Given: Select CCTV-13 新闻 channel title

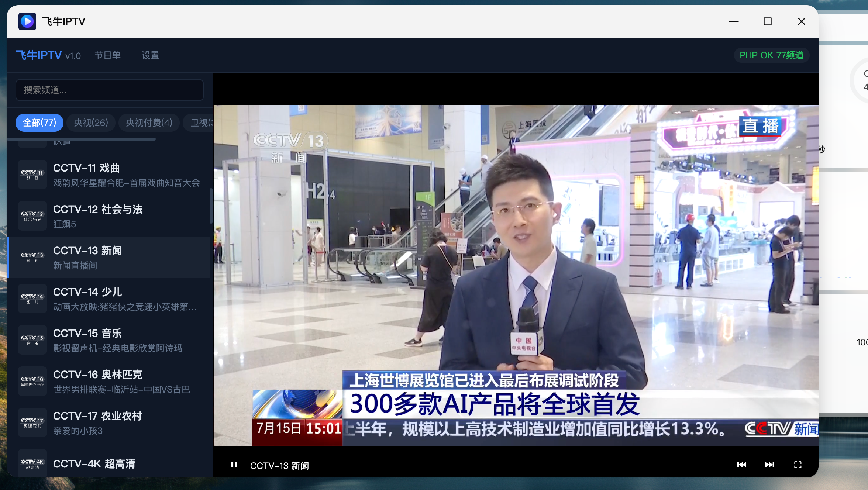Looking at the screenshot, I should coord(87,251).
